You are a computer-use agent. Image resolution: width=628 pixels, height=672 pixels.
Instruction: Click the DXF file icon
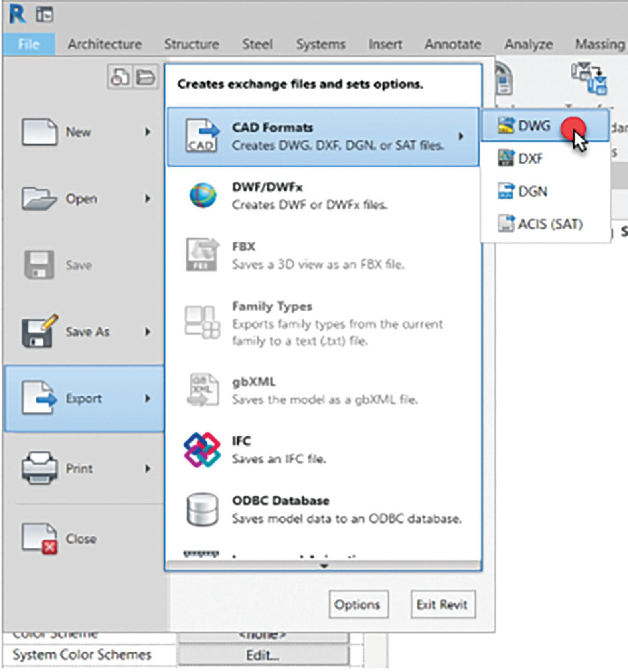coord(505,158)
